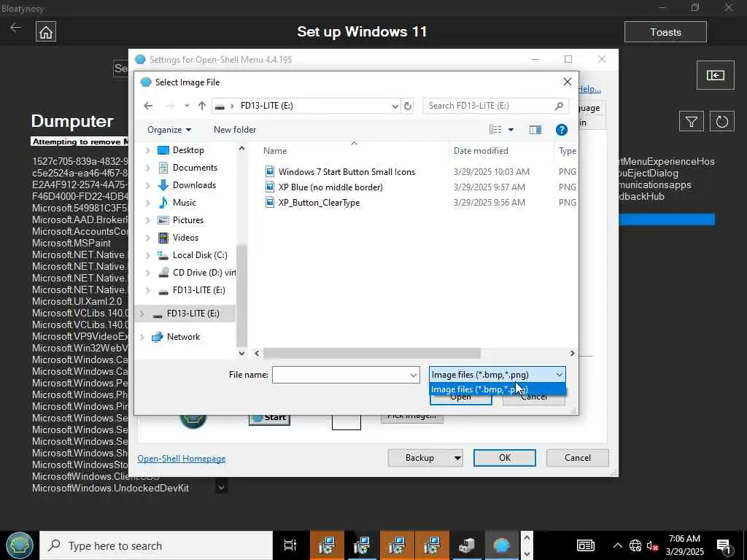Expand the highlighted FD13-LITE (E:) node
The width and height of the screenshot is (747, 560).
(142, 314)
